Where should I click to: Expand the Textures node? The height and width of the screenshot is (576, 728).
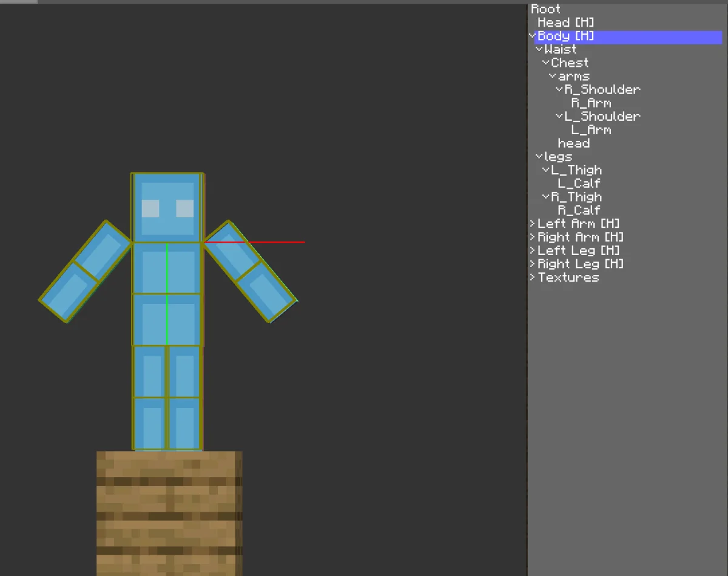coord(533,277)
